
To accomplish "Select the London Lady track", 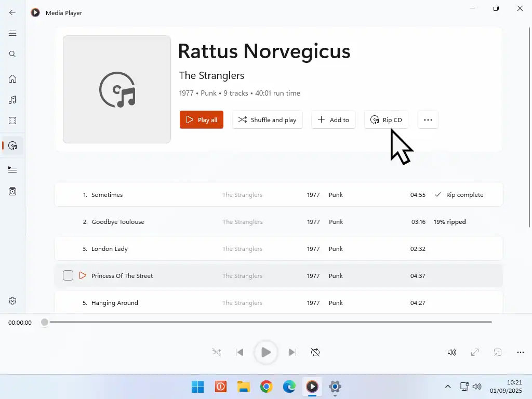I will click(x=278, y=249).
